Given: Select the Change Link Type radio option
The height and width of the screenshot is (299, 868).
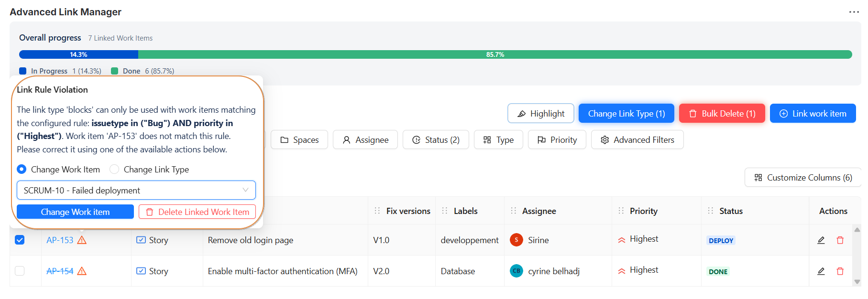Looking at the screenshot, I should click(114, 169).
